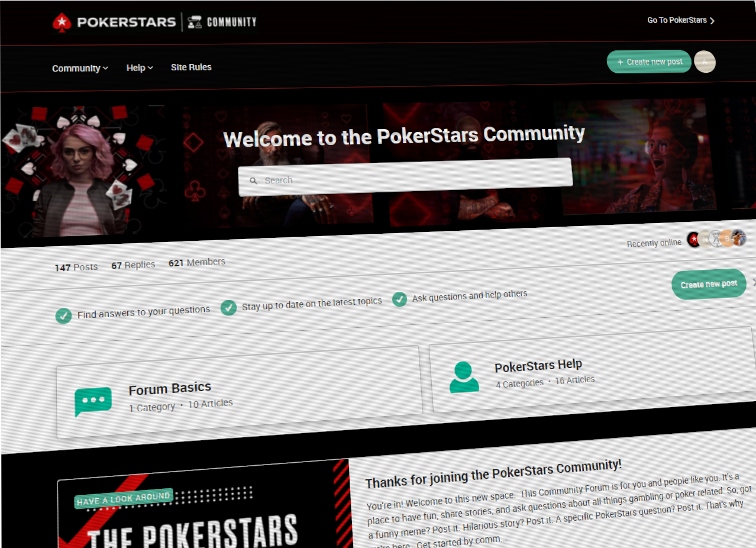Open the Forum Basics category card
Image resolution: width=756 pixels, height=548 pixels.
[239, 392]
